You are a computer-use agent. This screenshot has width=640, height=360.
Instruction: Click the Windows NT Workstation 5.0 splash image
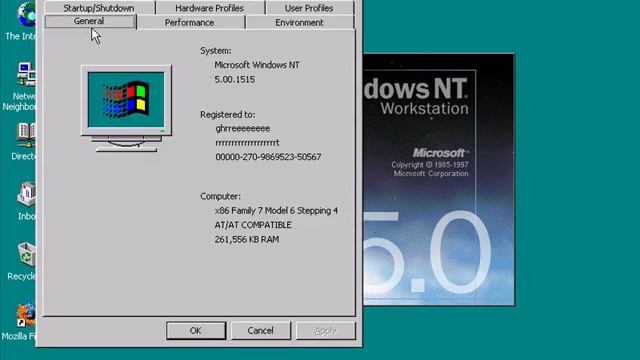click(438, 180)
